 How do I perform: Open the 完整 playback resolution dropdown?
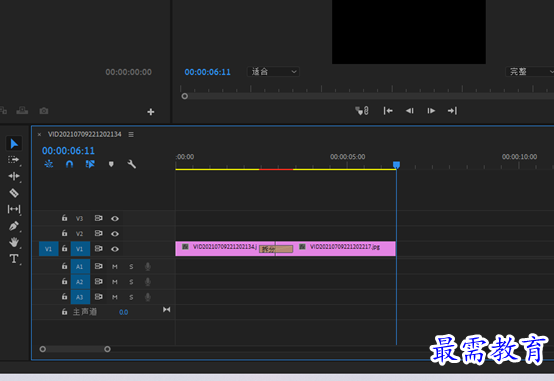point(530,72)
